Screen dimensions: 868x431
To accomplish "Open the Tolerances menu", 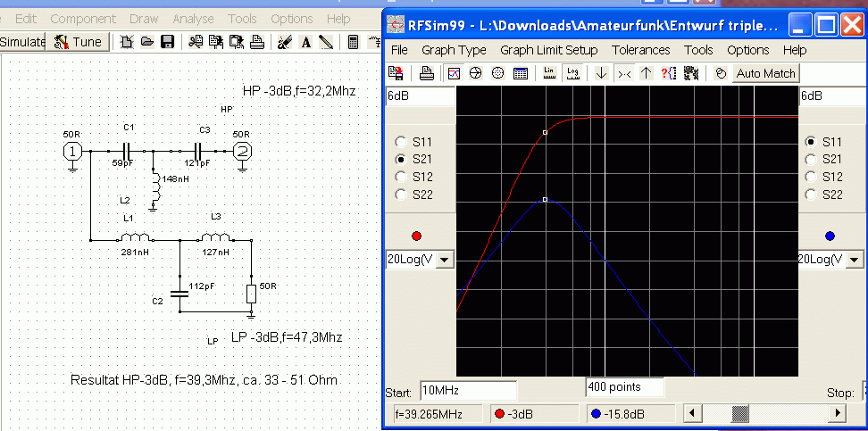I will coord(640,50).
